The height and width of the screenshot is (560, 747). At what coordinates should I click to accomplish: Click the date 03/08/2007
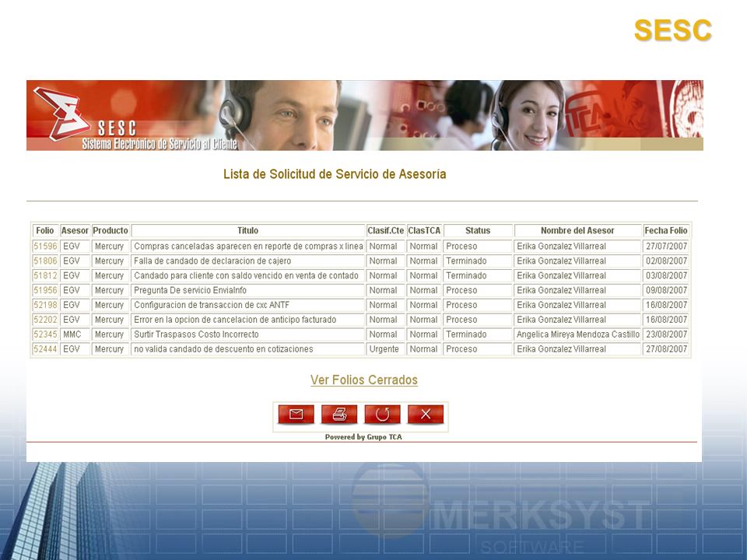point(667,275)
